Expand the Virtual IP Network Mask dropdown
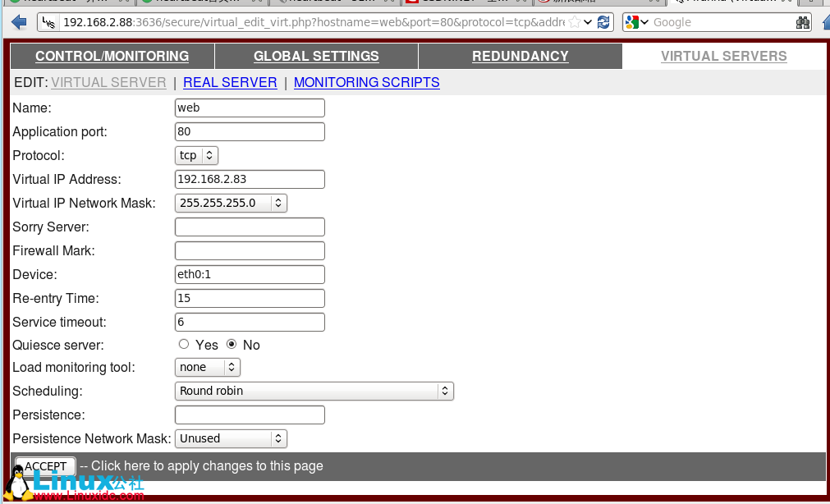The width and height of the screenshot is (830, 504). click(231, 203)
